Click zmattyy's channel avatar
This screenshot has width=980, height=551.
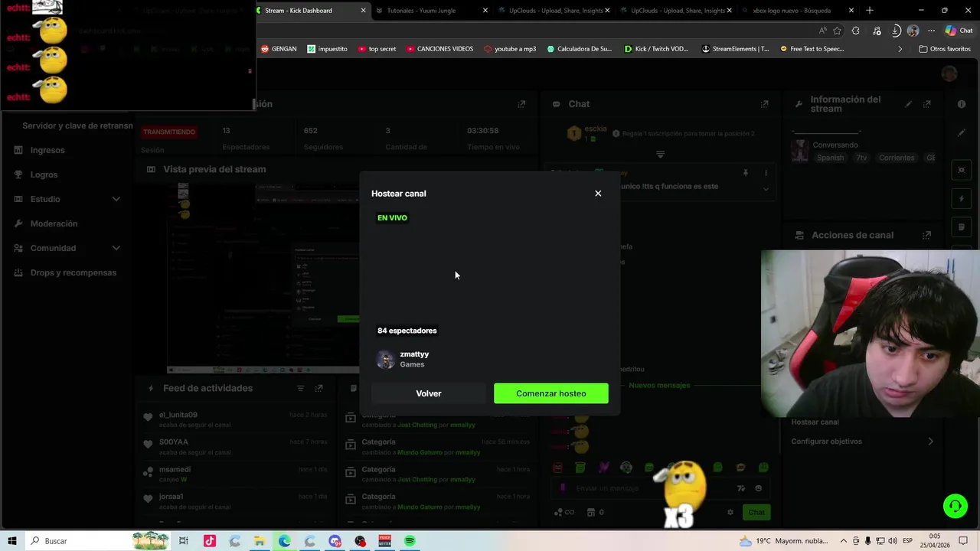point(386,360)
